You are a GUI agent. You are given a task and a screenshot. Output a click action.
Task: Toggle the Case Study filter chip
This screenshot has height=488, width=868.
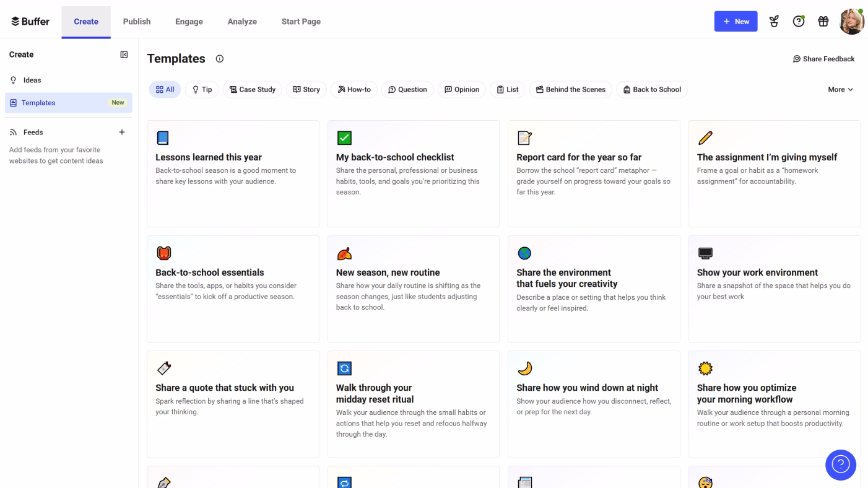(253, 90)
